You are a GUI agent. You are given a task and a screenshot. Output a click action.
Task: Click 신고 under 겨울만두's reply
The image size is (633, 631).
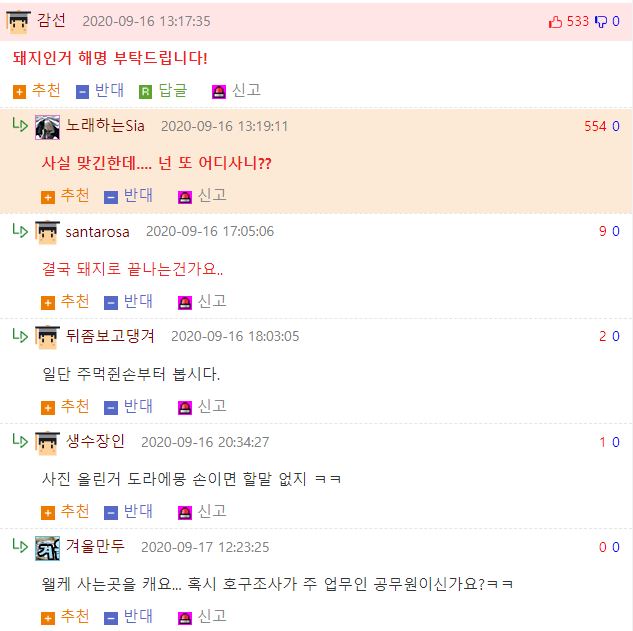pos(212,616)
